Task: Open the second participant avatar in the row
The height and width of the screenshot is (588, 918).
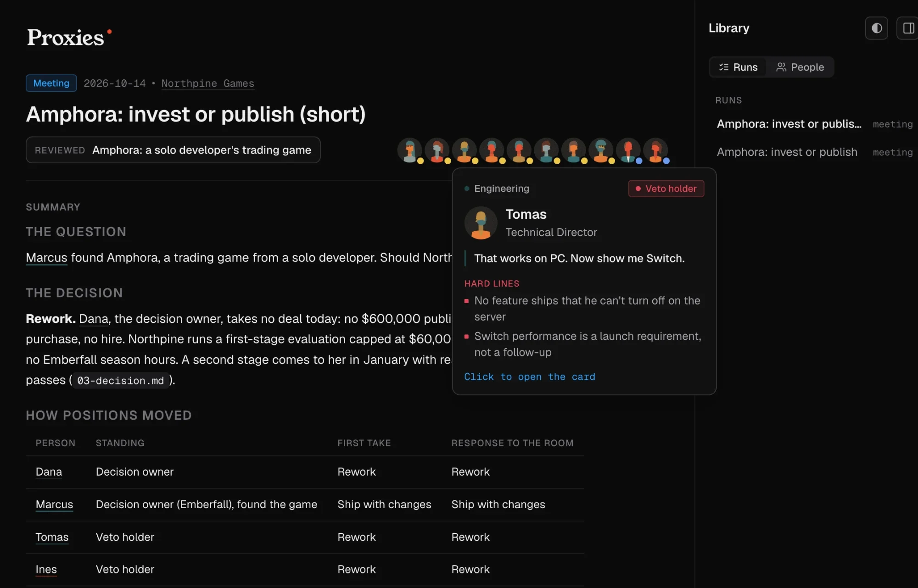Action: coord(437,150)
